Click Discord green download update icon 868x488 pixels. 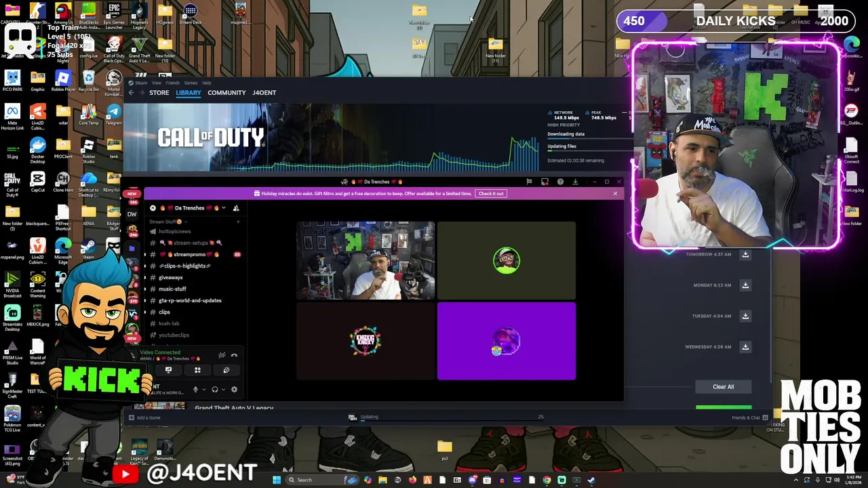[575, 182]
